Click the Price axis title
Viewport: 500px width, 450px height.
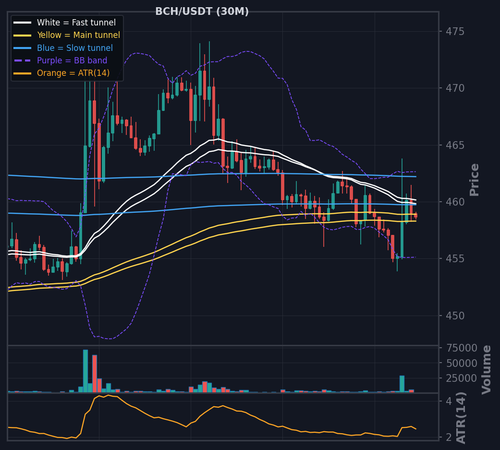click(474, 180)
